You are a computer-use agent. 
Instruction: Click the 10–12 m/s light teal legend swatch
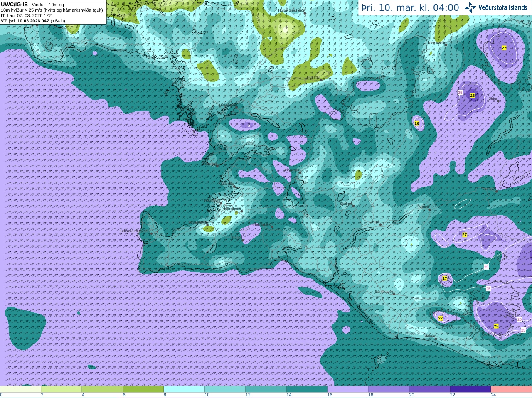click(x=225, y=389)
